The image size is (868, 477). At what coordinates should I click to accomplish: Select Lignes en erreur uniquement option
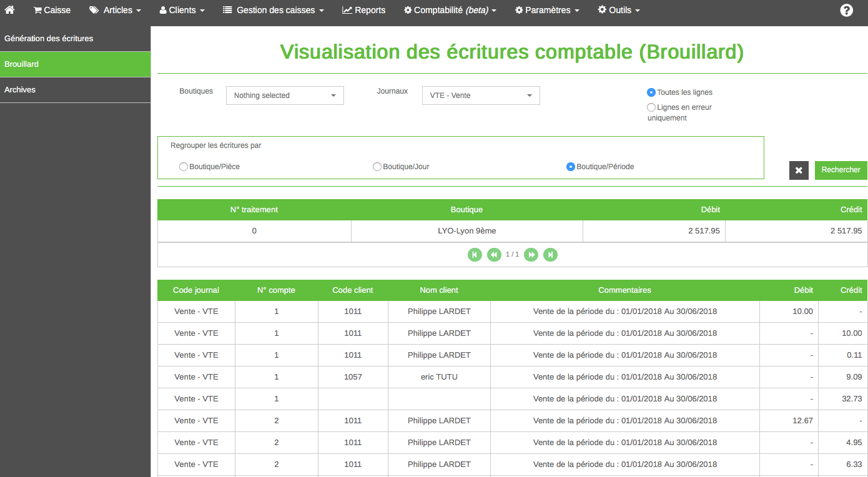[651, 107]
